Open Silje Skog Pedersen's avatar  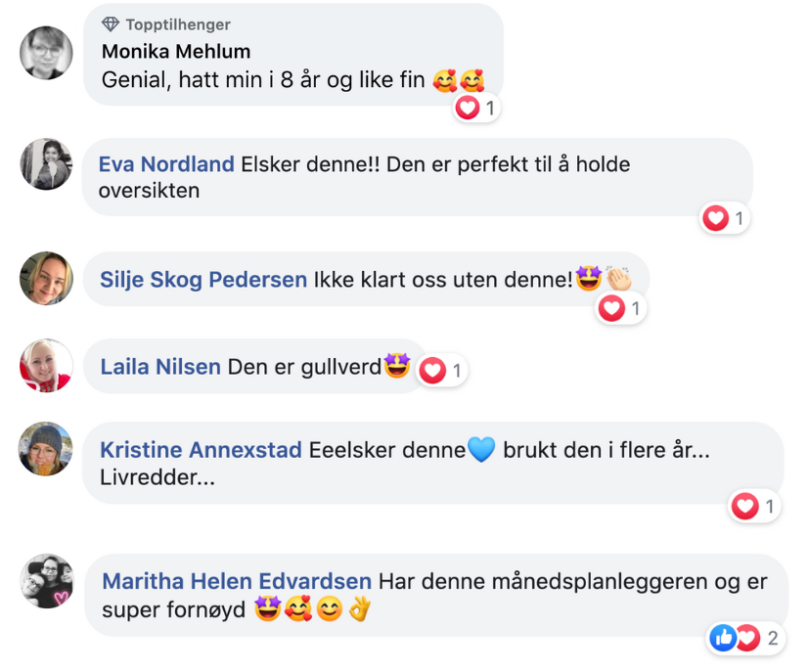(x=46, y=279)
